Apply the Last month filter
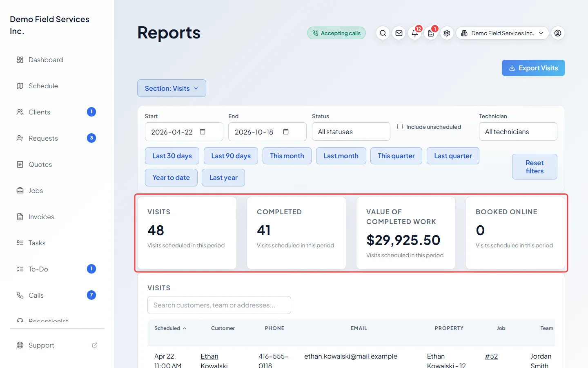Image resolution: width=588 pixels, height=368 pixels. [x=341, y=156]
